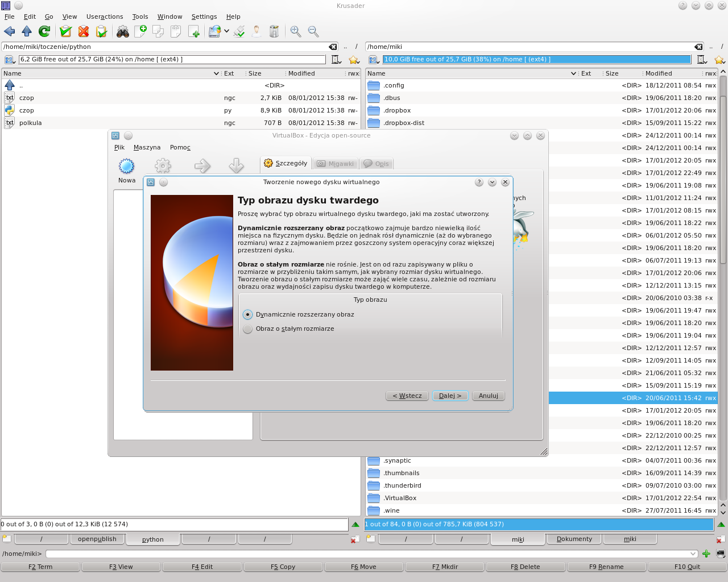Click the plug with green check icon
Image resolution: width=728 pixels, height=582 pixels.
(x=239, y=31)
